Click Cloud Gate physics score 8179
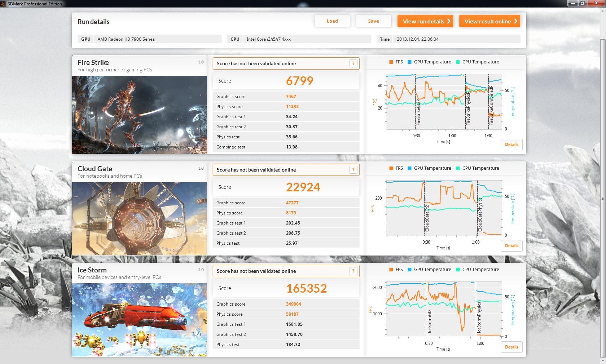The width and height of the screenshot is (606, 364). pyautogui.click(x=291, y=213)
